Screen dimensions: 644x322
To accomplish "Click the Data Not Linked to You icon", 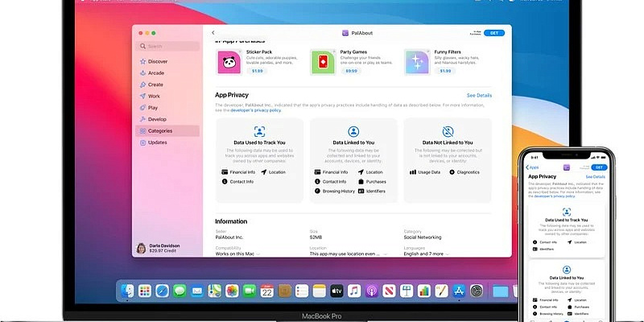I will click(448, 131).
